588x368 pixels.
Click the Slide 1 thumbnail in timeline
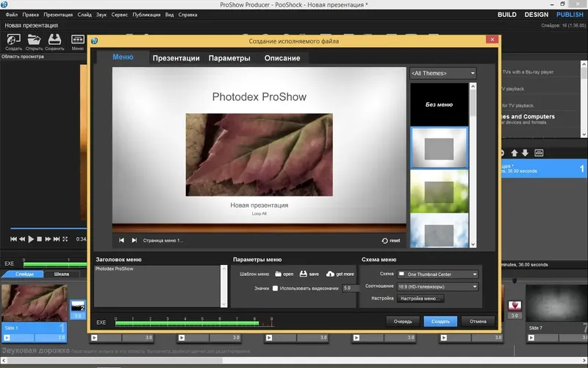[x=34, y=303]
